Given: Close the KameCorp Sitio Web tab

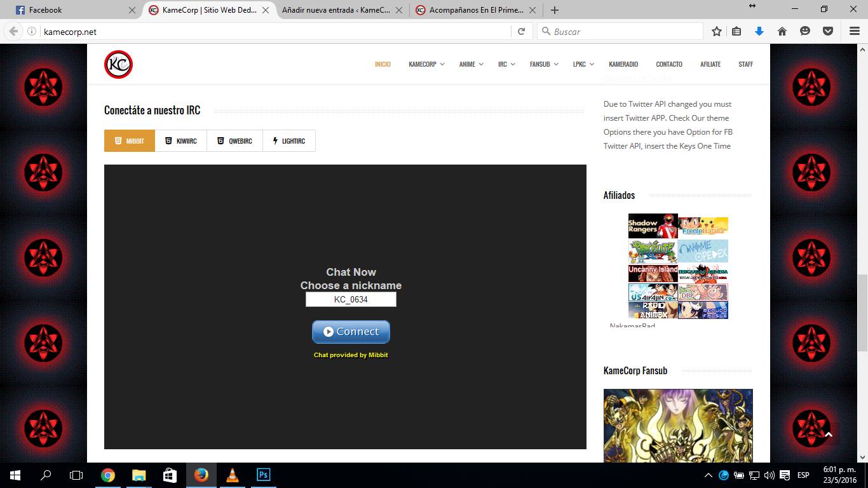Looking at the screenshot, I should pyautogui.click(x=266, y=10).
